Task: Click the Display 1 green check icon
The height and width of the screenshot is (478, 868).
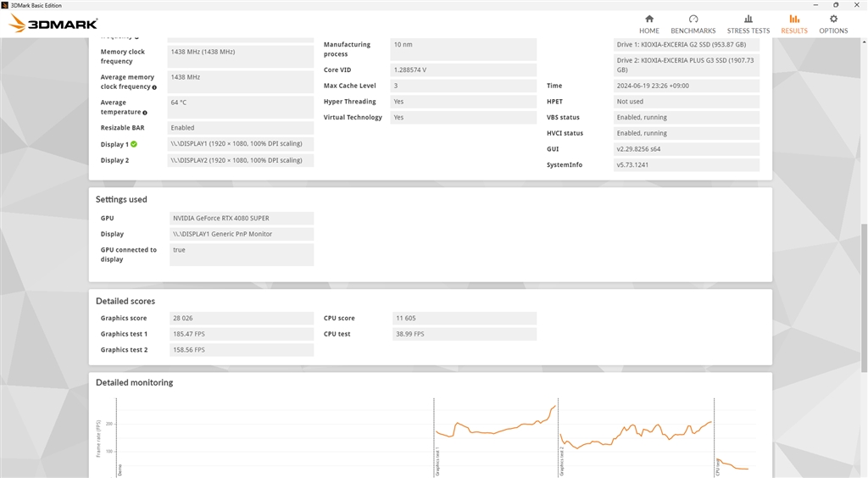Action: pyautogui.click(x=133, y=144)
